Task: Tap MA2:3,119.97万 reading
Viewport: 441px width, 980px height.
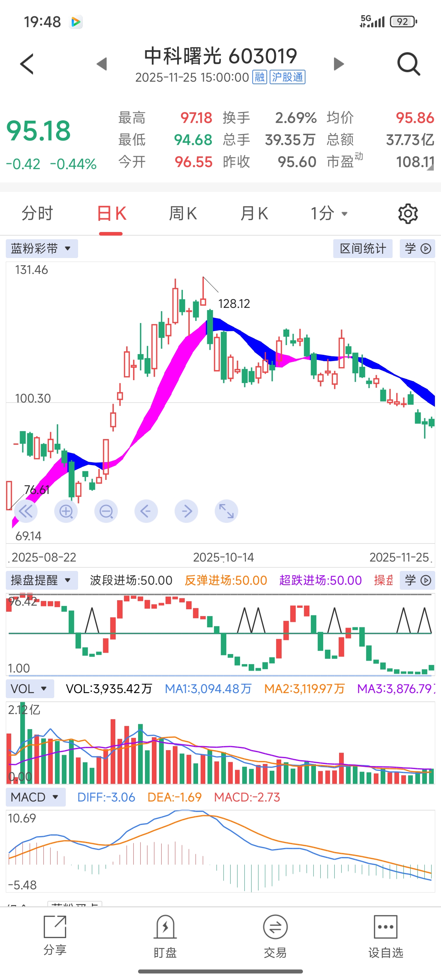Action: (x=304, y=689)
